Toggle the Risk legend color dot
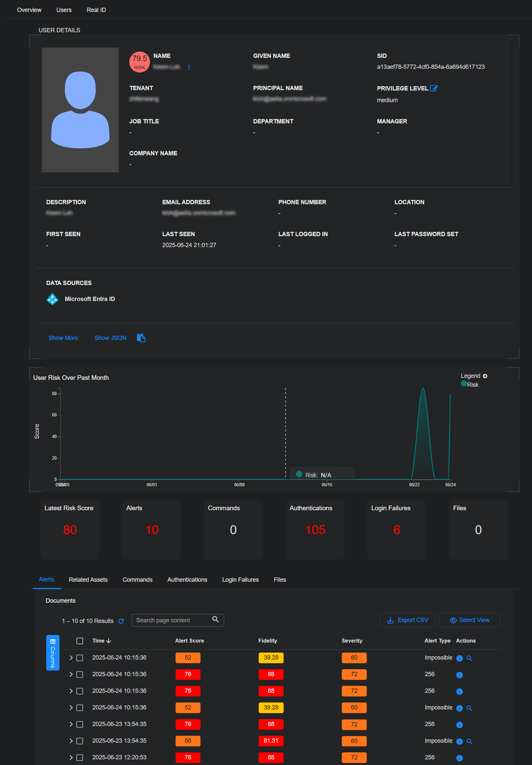Image resolution: width=532 pixels, height=765 pixels. 464,384
